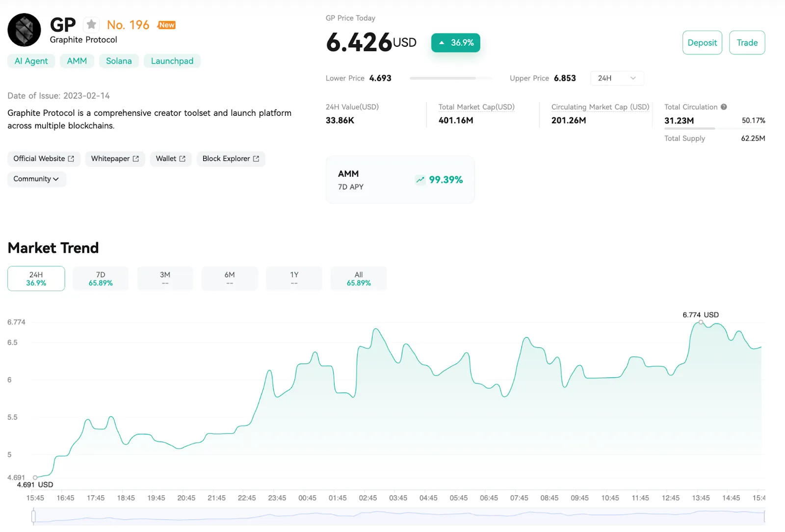Image resolution: width=785 pixels, height=532 pixels.
Task: Select the Solana tag
Action: tap(119, 61)
